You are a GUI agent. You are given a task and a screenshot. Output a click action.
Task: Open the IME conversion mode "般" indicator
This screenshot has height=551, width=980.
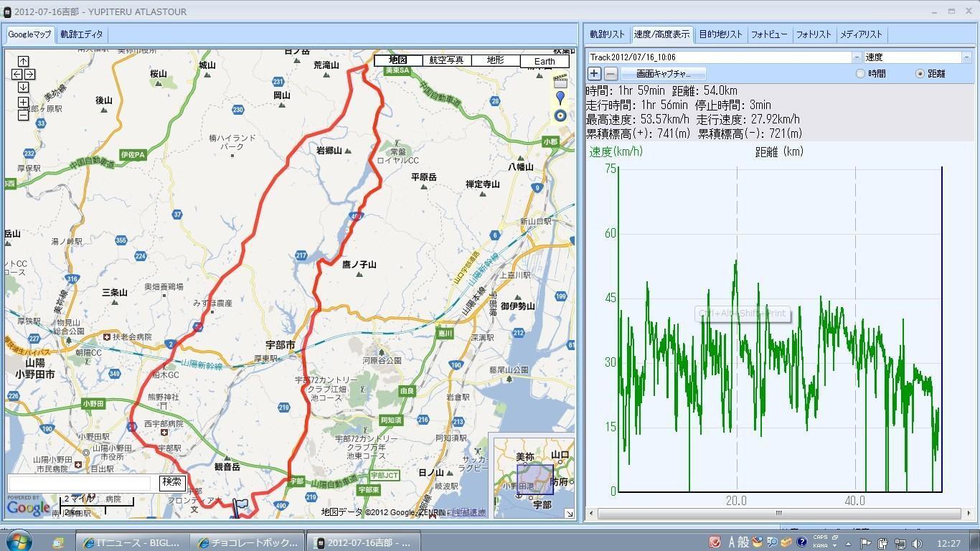(x=744, y=542)
